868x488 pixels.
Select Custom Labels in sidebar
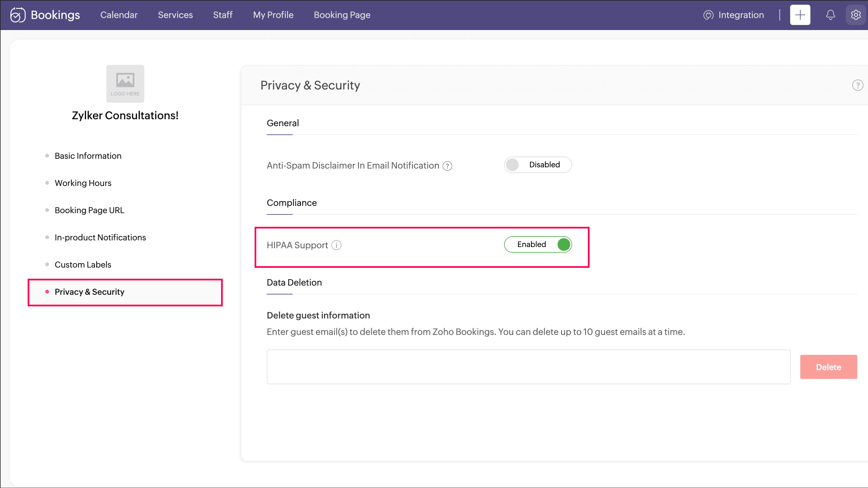83,265
